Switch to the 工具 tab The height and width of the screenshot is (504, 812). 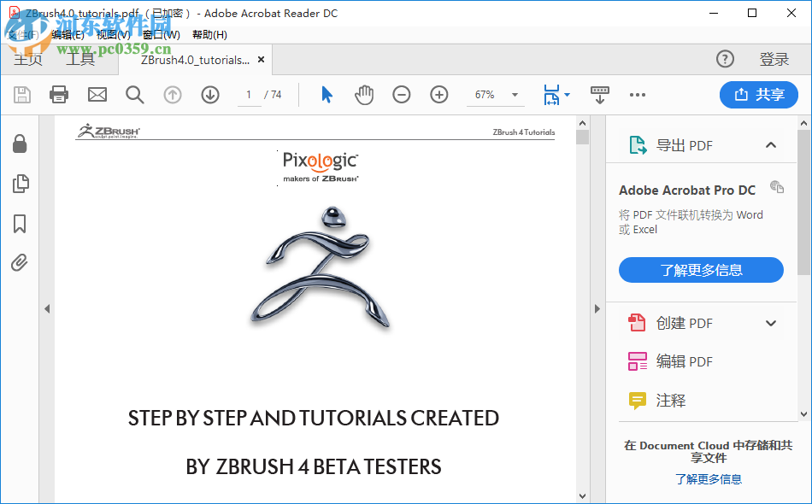(79, 60)
